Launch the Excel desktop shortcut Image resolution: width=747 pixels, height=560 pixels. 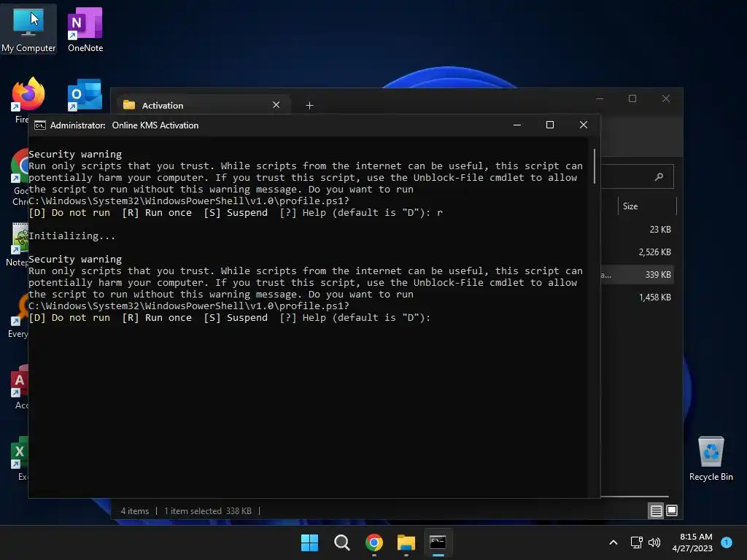(x=20, y=458)
